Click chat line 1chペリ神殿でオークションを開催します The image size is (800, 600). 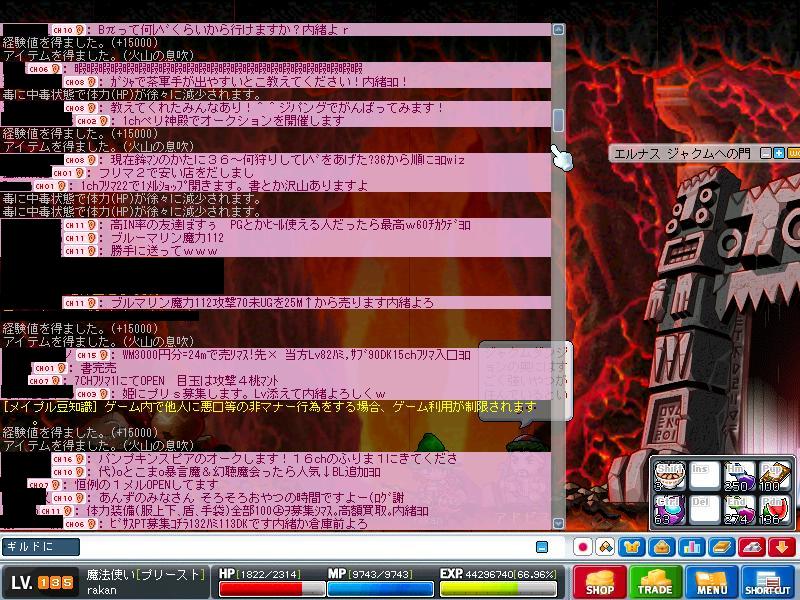(234, 121)
